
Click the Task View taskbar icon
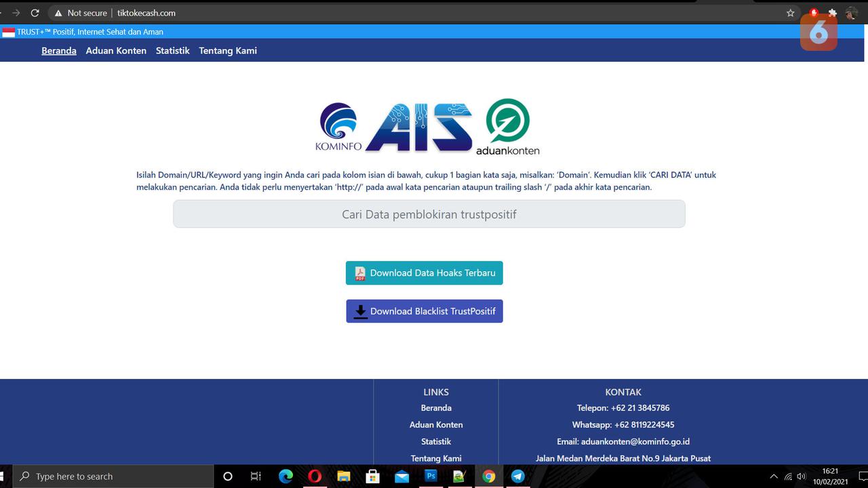tap(256, 476)
